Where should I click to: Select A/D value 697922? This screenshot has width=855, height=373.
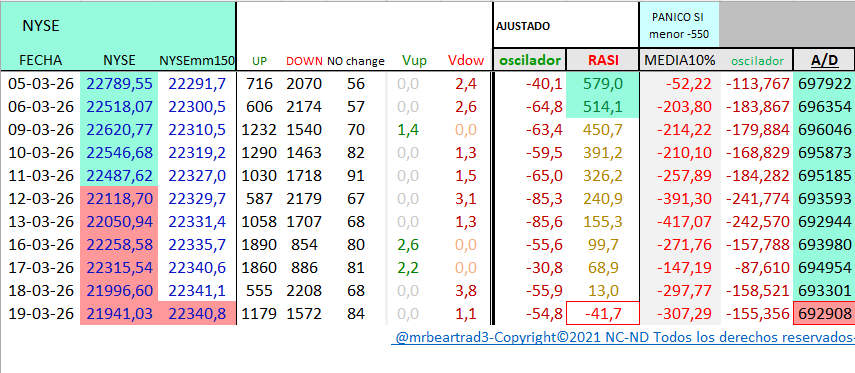tap(824, 84)
